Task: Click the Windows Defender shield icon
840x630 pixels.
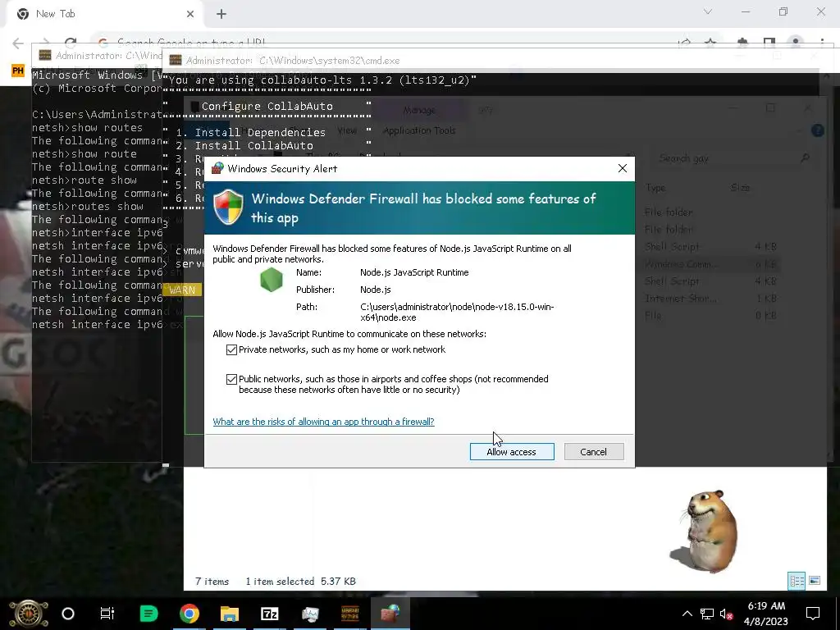Action: click(229, 207)
